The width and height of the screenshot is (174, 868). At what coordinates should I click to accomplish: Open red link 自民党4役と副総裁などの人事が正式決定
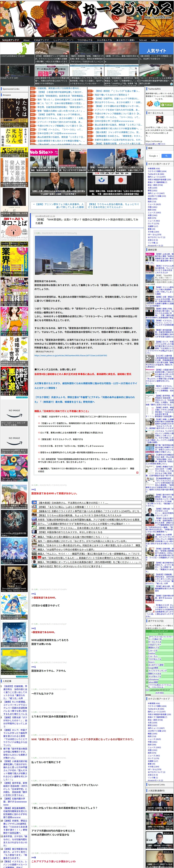pos(83,374)
